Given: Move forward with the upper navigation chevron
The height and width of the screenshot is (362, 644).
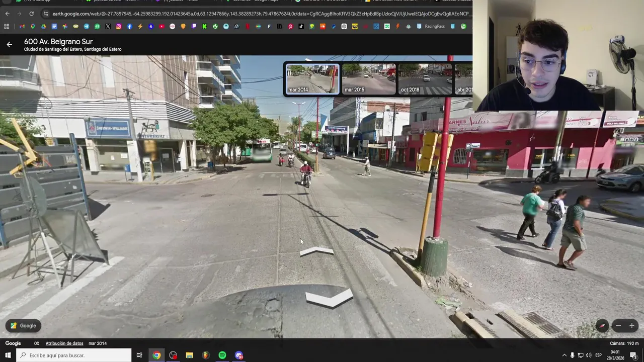Looking at the screenshot, I should [316, 251].
